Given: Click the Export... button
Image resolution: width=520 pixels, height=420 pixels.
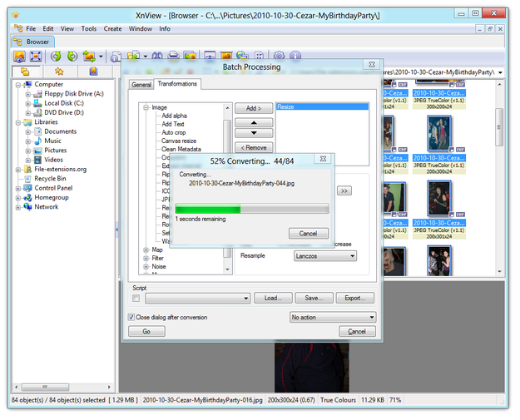Looking at the screenshot, I should [x=354, y=298].
